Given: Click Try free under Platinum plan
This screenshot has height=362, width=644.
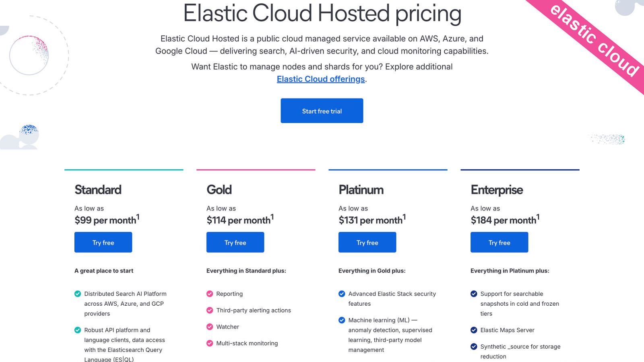Looking at the screenshot, I should coord(367,242).
